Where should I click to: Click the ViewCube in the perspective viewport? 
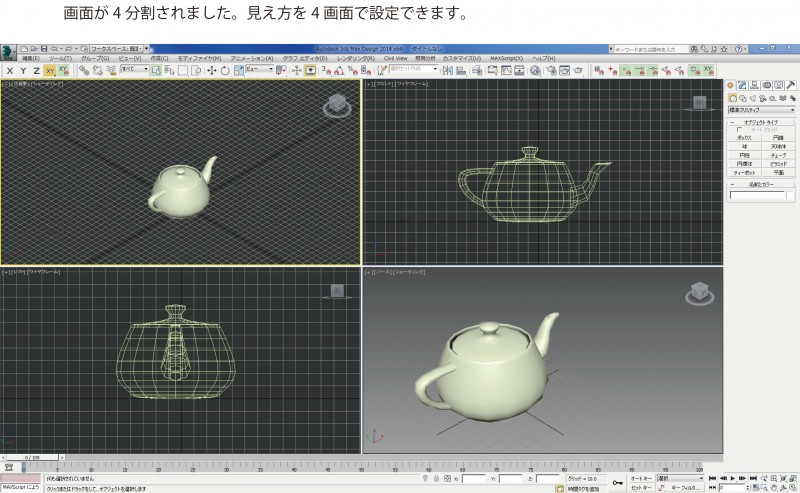[699, 293]
